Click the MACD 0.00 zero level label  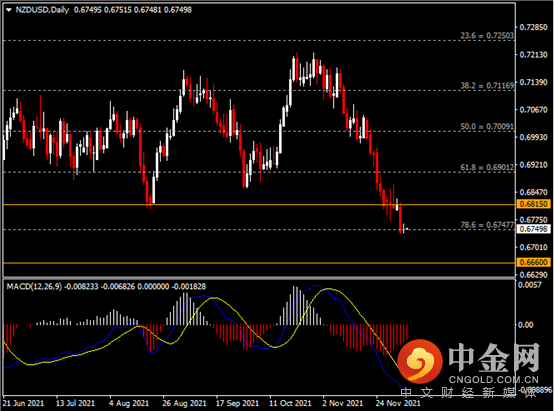[525, 325]
